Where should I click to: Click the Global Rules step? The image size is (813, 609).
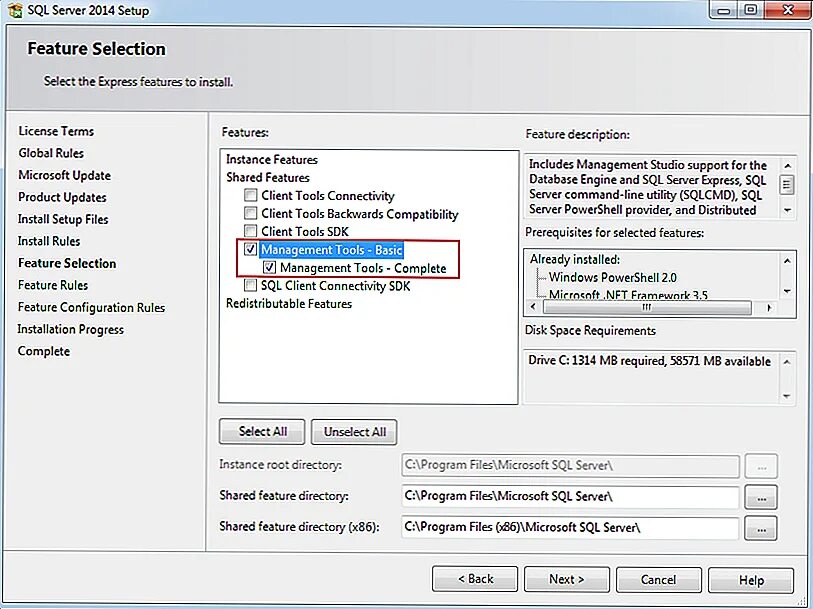(x=51, y=153)
